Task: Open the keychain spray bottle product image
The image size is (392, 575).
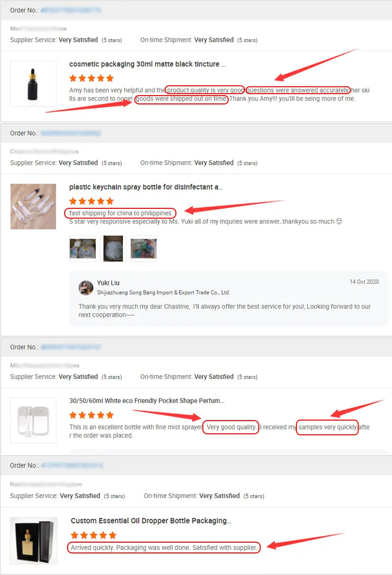Action: 33,206
